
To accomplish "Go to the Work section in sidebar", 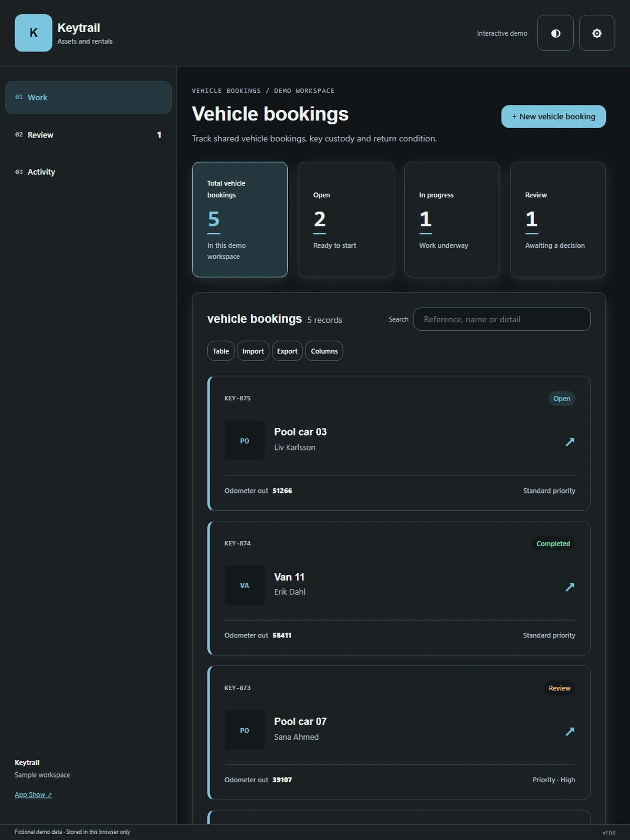I will (x=88, y=97).
